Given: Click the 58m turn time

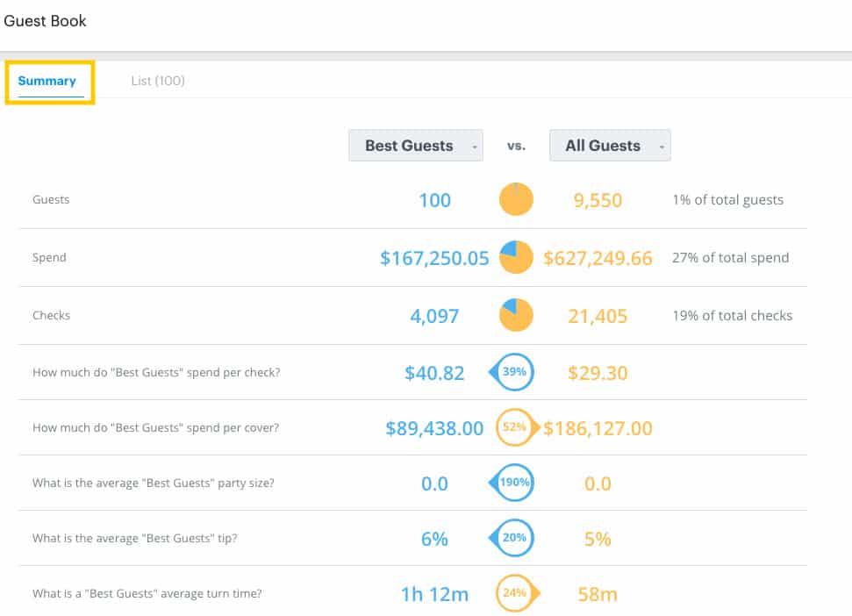Looking at the screenshot, I should point(598,595).
